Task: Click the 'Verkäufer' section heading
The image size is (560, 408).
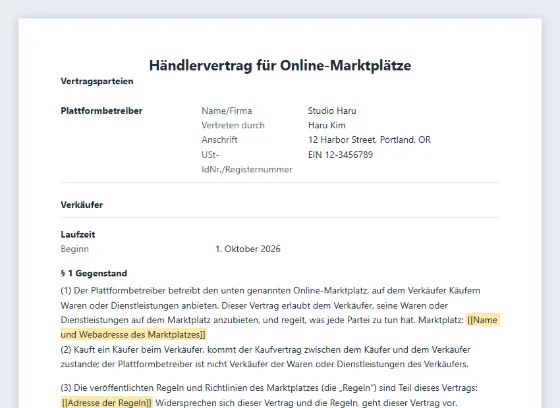Action: 82,205
